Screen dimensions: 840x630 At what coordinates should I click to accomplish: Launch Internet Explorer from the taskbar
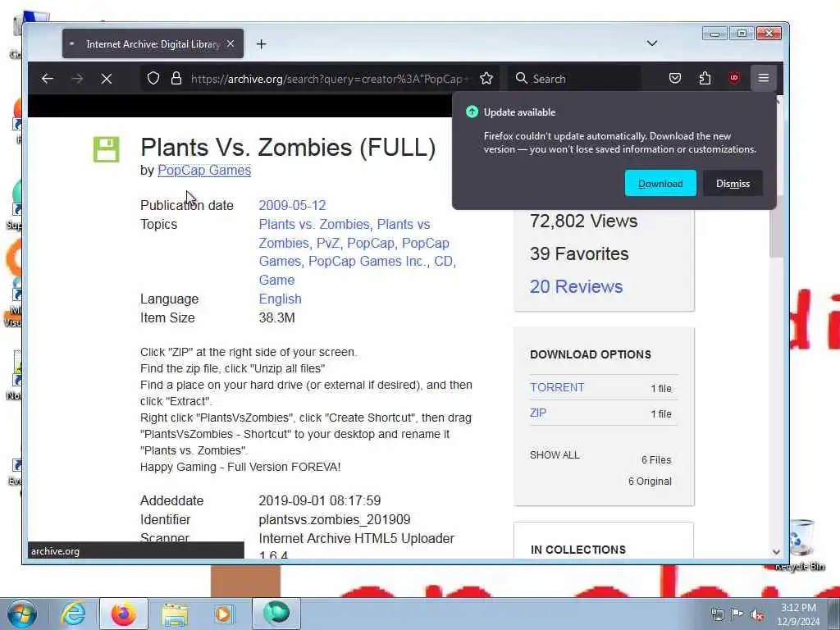[x=72, y=614]
